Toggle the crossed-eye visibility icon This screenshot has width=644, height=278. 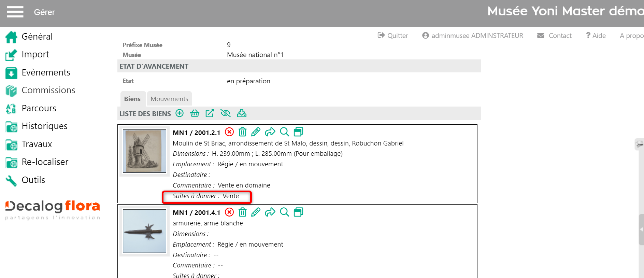[226, 113]
